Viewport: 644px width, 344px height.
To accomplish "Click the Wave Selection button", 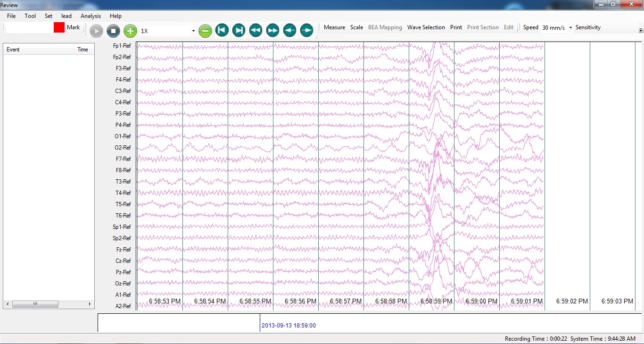I will (426, 27).
